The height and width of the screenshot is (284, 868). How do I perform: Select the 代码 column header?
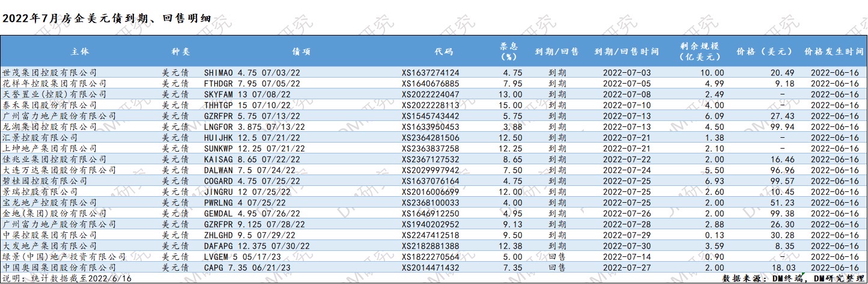point(443,52)
